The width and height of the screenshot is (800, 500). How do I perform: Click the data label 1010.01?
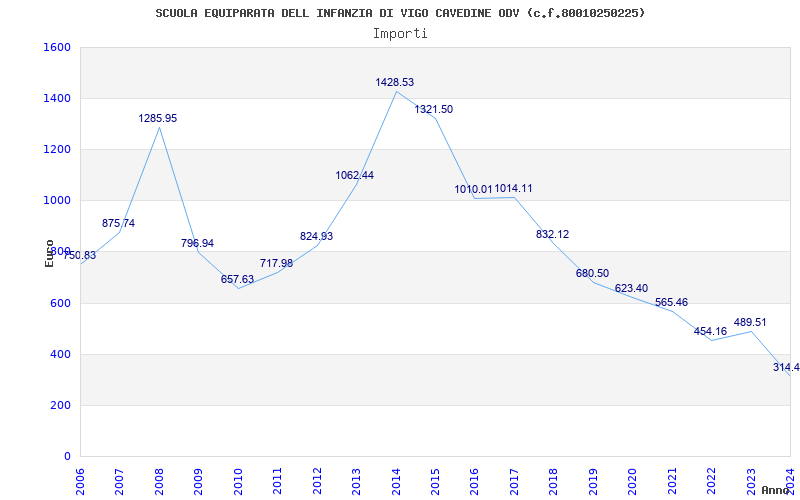click(473, 189)
